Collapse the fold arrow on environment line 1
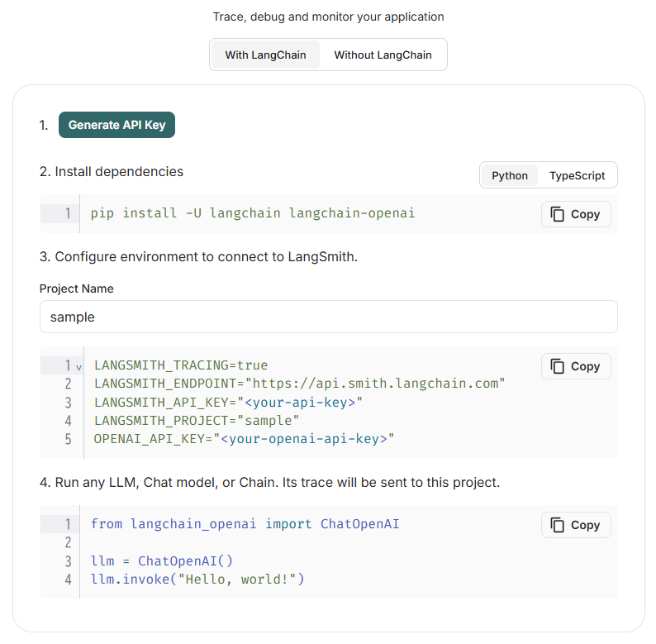This screenshot has width=656, height=644. pyautogui.click(x=78, y=367)
